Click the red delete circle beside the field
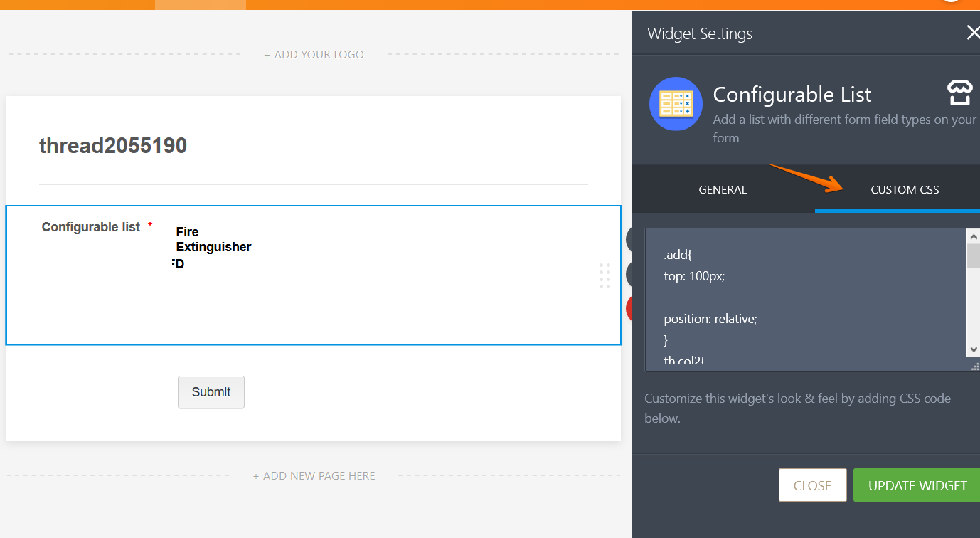 pos(629,309)
